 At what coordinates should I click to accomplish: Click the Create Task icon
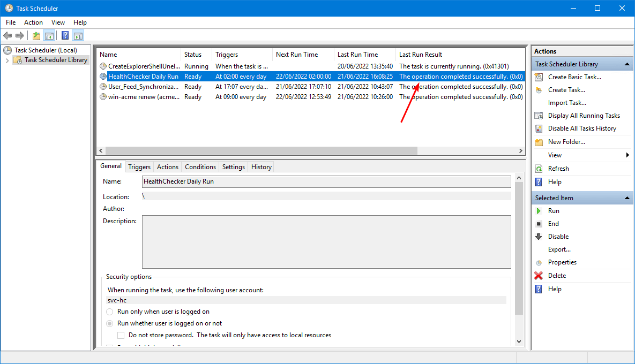tap(539, 90)
